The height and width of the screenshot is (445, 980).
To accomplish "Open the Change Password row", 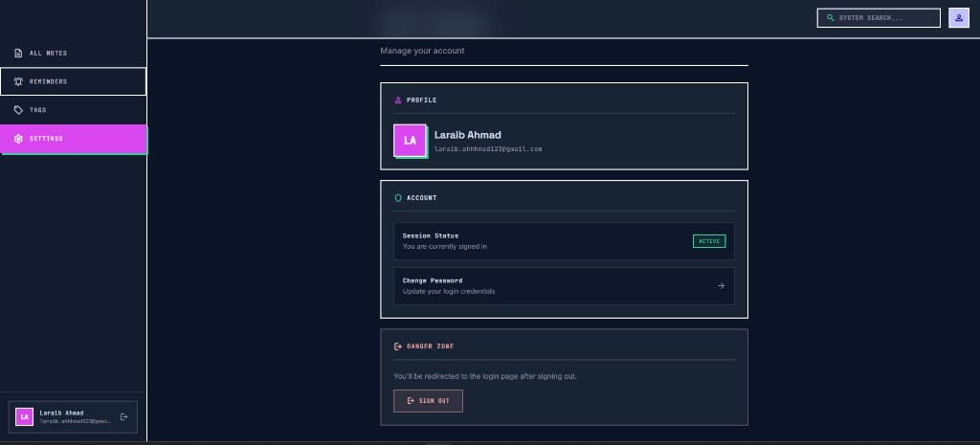I will pyautogui.click(x=564, y=286).
